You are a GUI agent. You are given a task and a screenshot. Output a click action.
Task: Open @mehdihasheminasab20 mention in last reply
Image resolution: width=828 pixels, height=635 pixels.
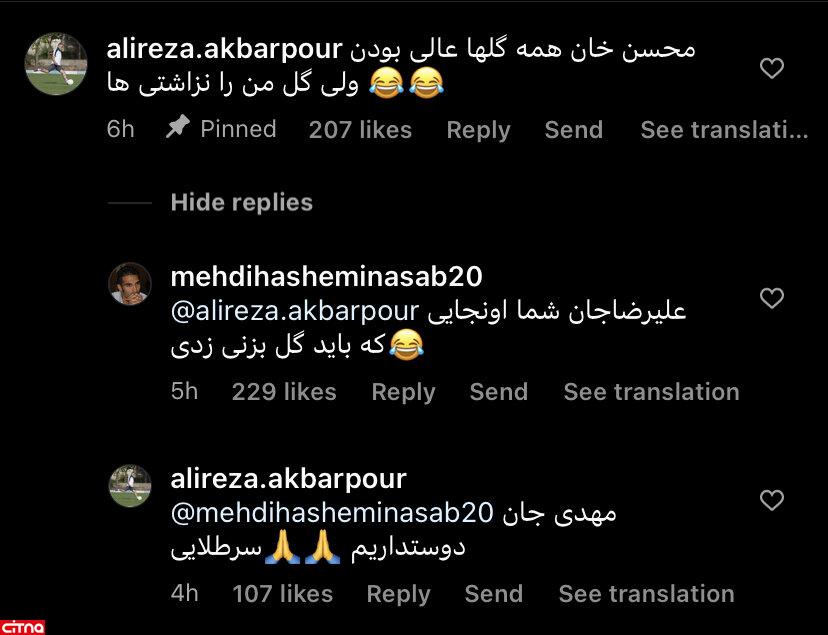(x=332, y=513)
